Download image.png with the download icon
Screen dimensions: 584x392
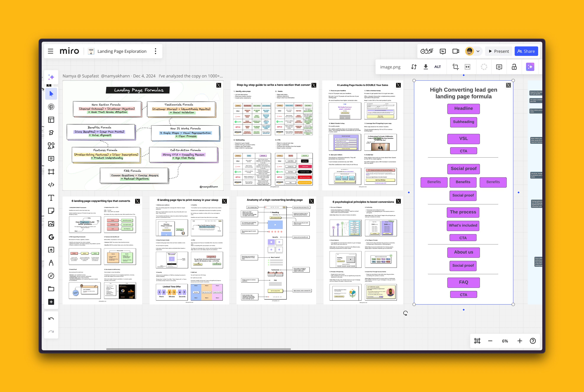coord(426,67)
